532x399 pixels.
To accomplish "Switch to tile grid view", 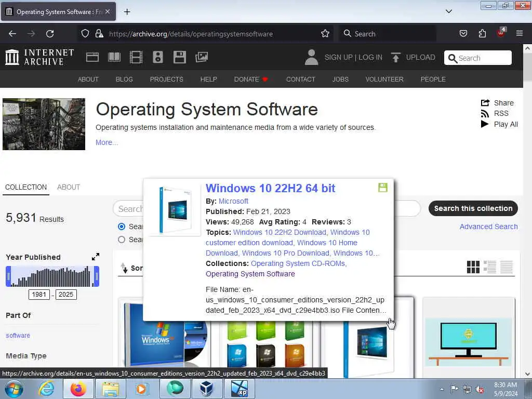I will click(x=473, y=267).
